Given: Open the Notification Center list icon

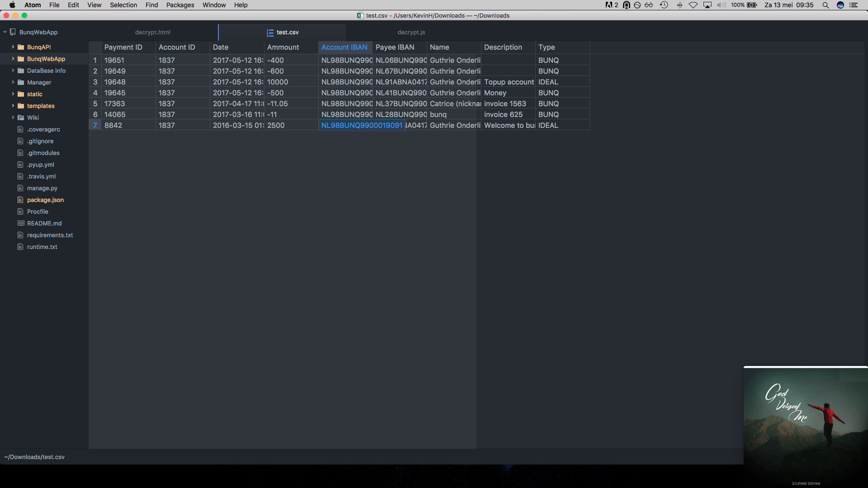Looking at the screenshot, I should (854, 5).
